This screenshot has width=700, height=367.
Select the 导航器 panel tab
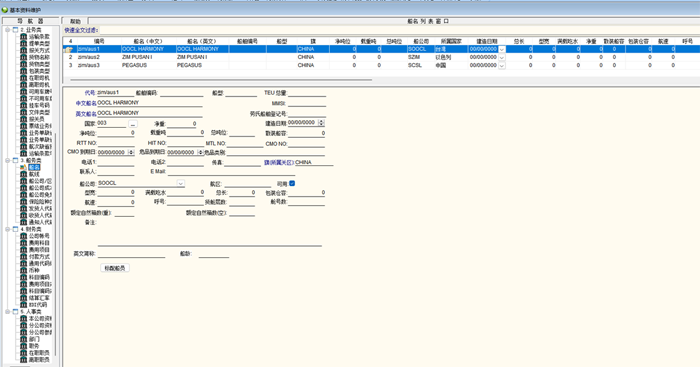(x=30, y=21)
